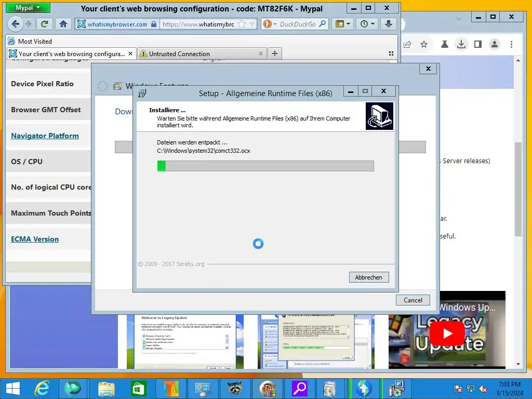532x399 pixels.
Task: Click the Browser GMT Offset row label
Action: click(46, 110)
